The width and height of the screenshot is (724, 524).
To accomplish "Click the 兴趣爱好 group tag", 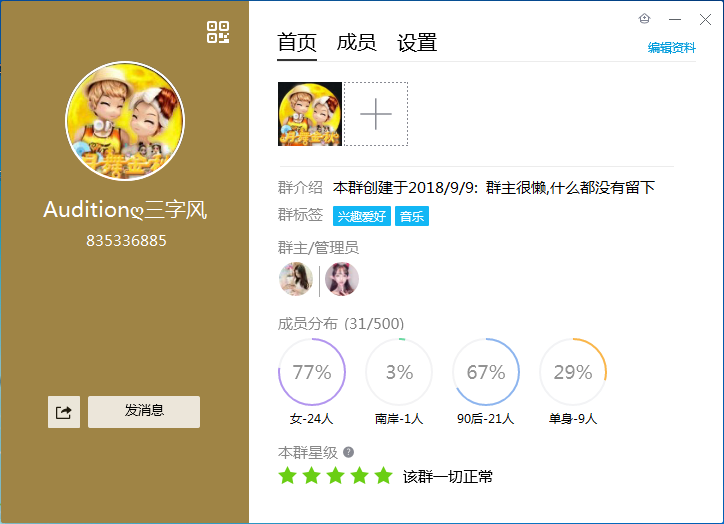I will pyautogui.click(x=362, y=216).
